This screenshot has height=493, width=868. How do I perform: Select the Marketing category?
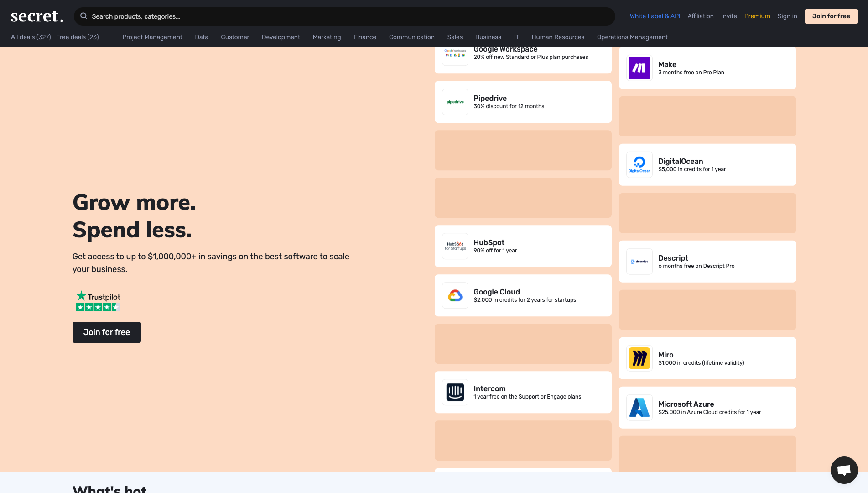point(327,37)
